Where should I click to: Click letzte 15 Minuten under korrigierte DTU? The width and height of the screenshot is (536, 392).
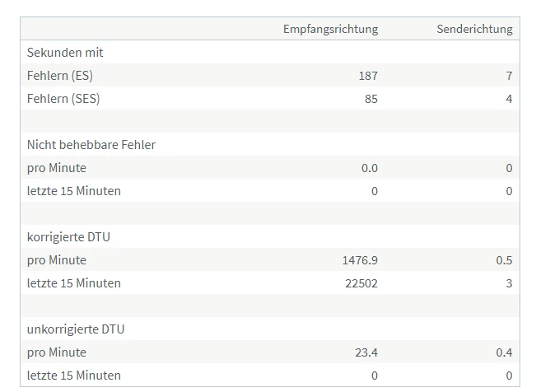(x=74, y=283)
